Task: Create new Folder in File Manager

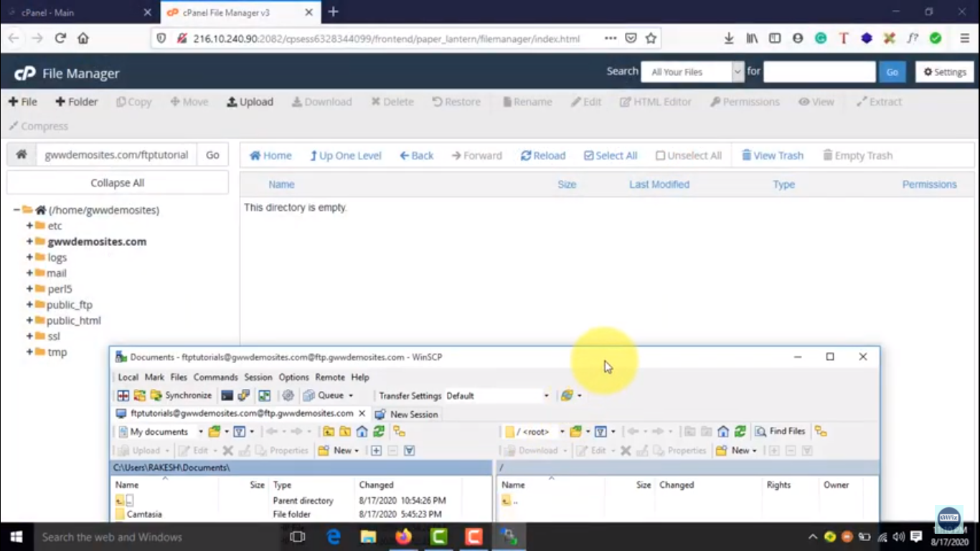Action: (77, 102)
